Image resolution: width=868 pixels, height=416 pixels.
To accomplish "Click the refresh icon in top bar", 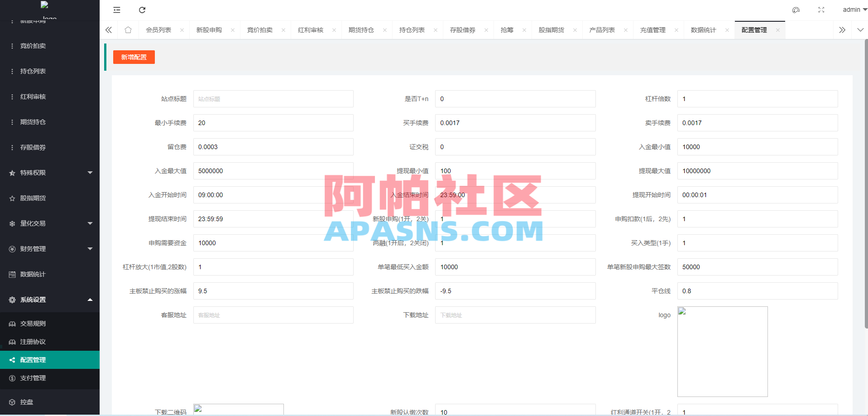I will click(142, 10).
